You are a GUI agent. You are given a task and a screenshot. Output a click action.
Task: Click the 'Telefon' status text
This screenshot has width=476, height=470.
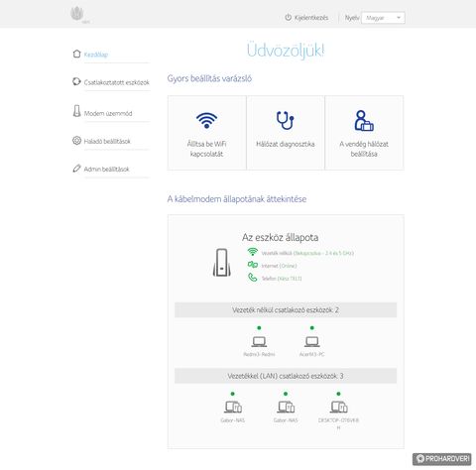(282, 279)
